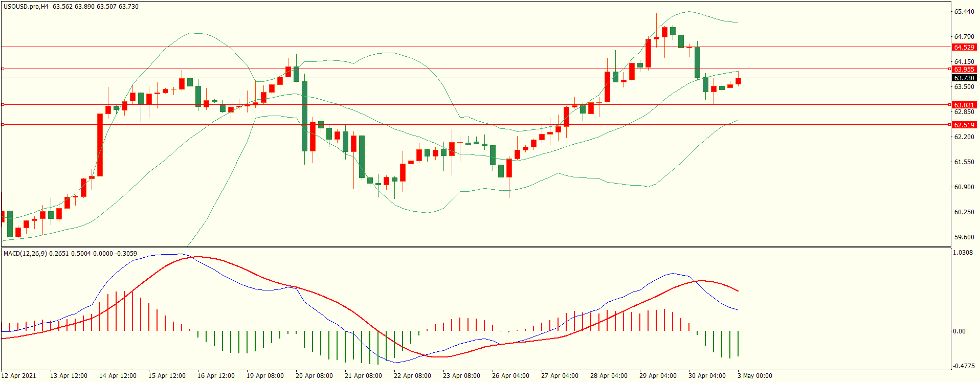Viewport: 980px width, 382px height.
Task: Click the 20 Apr 08:00 date label
Action: 314,376
